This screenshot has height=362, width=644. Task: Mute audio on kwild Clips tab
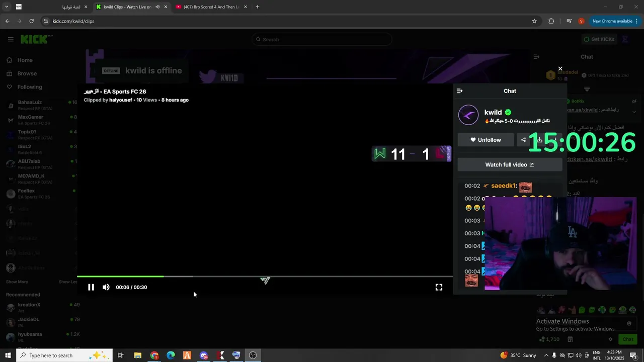pos(157,7)
